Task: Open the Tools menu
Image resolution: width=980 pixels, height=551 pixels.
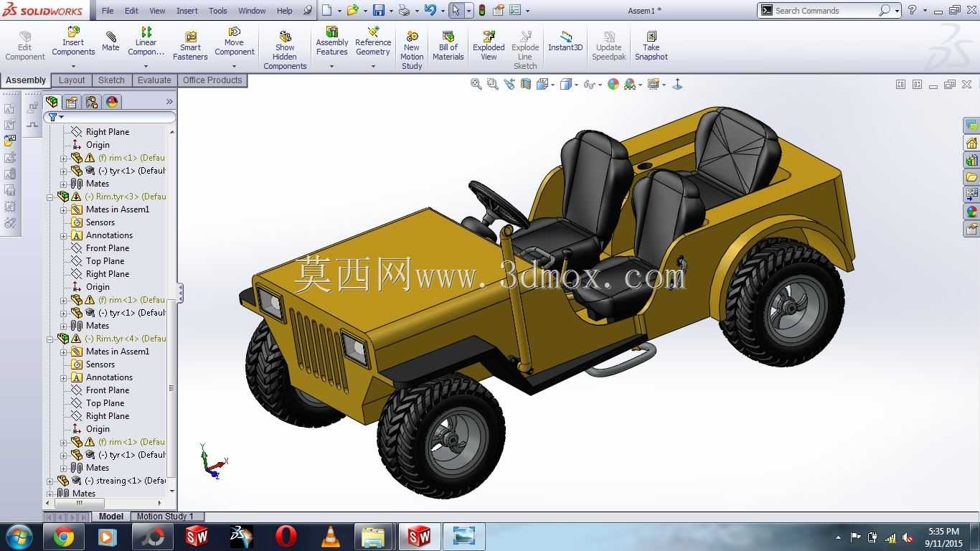Action: coord(218,11)
